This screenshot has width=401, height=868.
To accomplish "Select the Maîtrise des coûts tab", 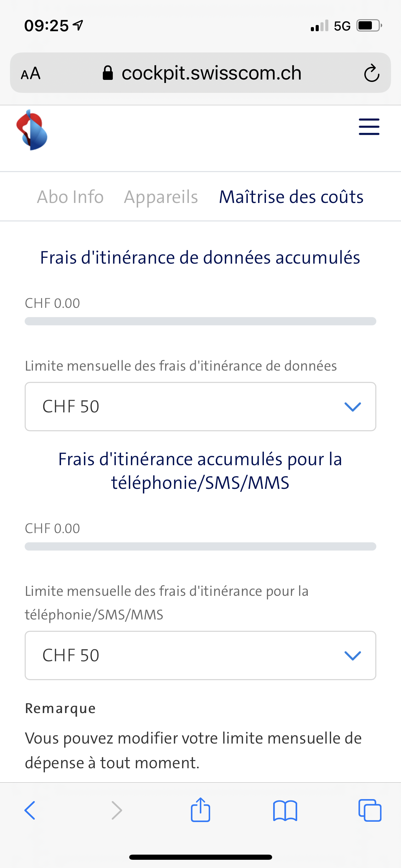I will point(291,197).
